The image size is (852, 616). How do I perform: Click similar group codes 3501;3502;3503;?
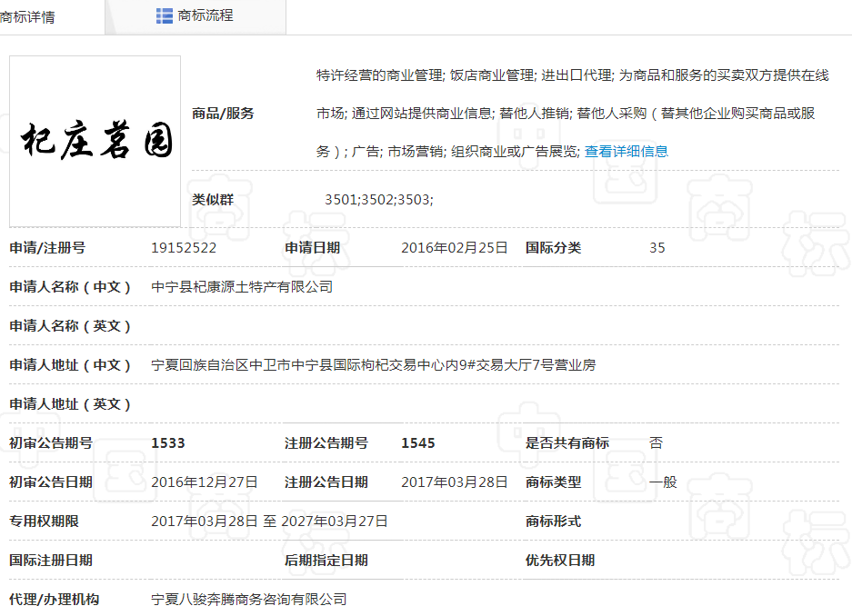coord(379,199)
